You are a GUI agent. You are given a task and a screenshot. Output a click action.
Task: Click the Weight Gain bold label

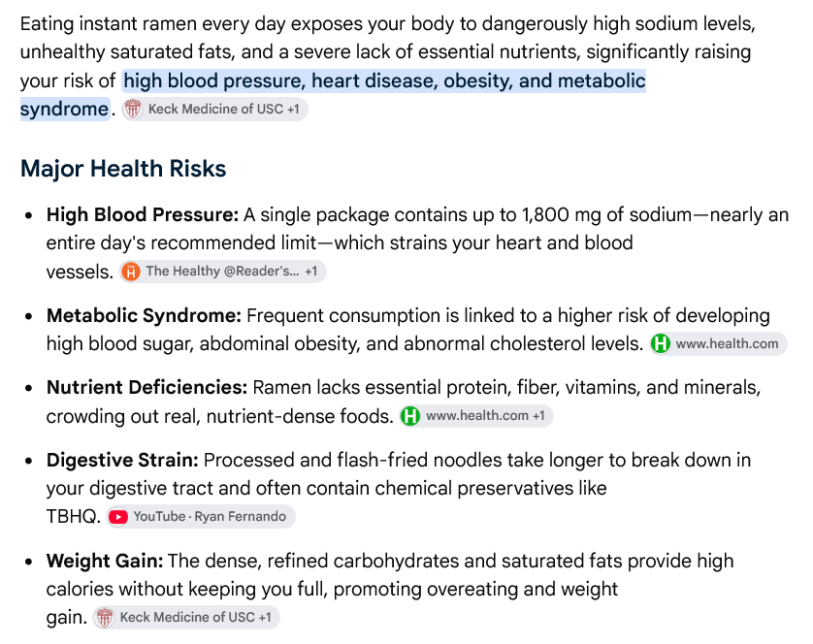click(x=105, y=561)
